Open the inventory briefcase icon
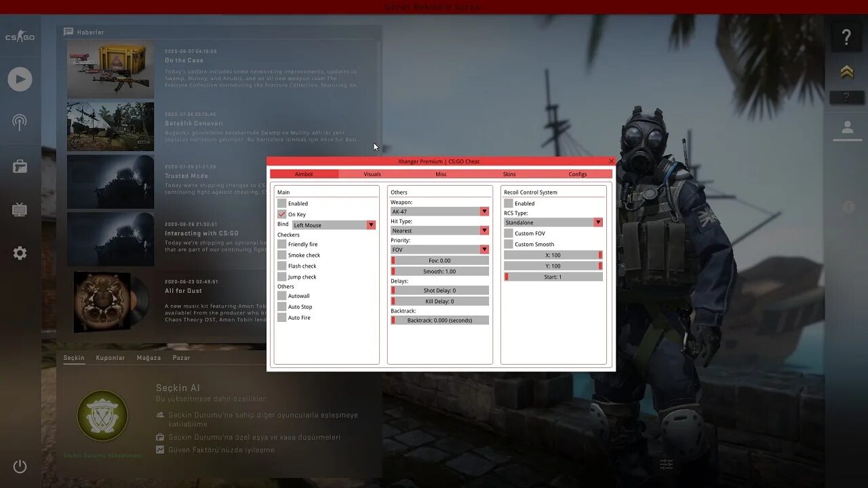868x488 pixels. click(x=20, y=166)
